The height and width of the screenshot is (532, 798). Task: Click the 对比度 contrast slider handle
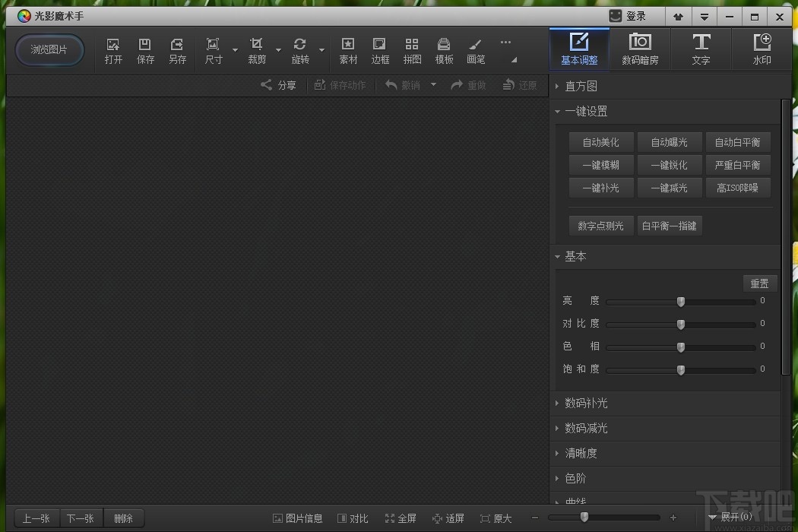click(x=681, y=325)
